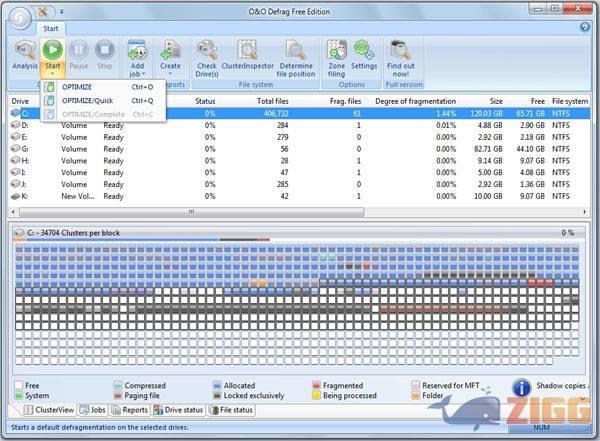Open quick access toolbar customize dropdown

pyautogui.click(x=62, y=12)
